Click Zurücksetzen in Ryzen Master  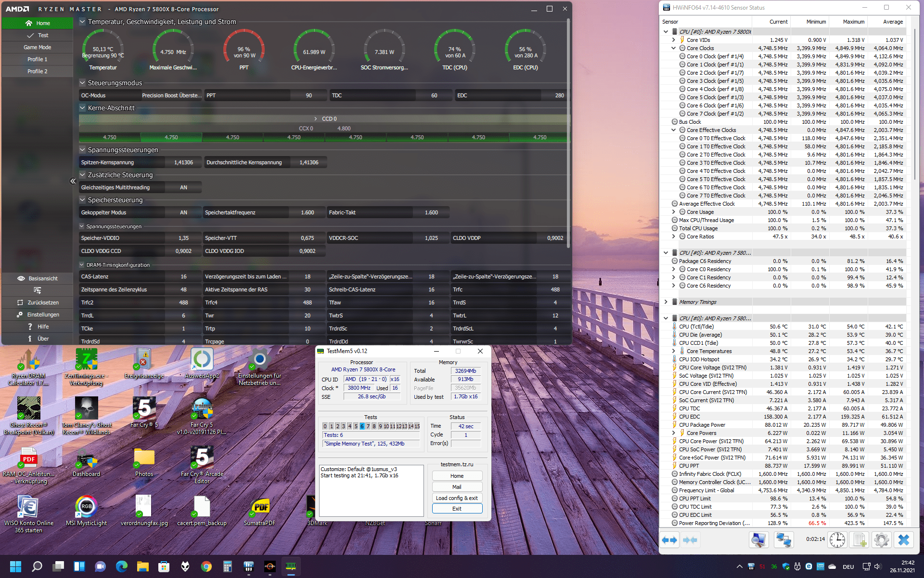point(38,302)
